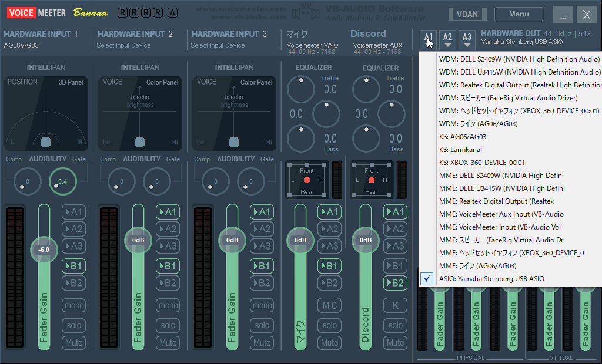The image size is (602, 364).
Task: Click red surround pan dot on Discord
Action: coord(372,180)
